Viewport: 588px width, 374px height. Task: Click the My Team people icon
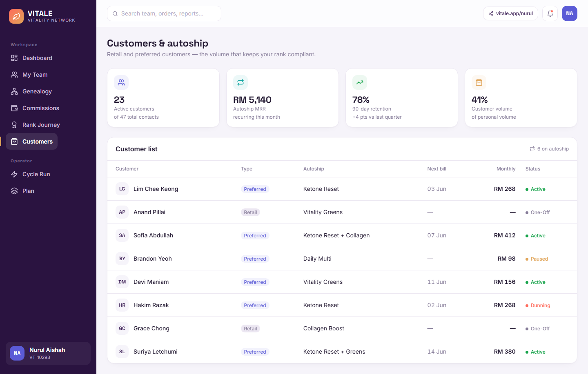click(14, 75)
